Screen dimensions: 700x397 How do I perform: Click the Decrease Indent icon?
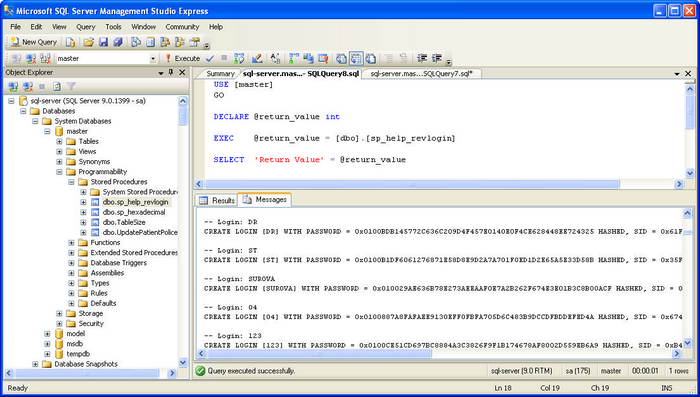point(422,59)
